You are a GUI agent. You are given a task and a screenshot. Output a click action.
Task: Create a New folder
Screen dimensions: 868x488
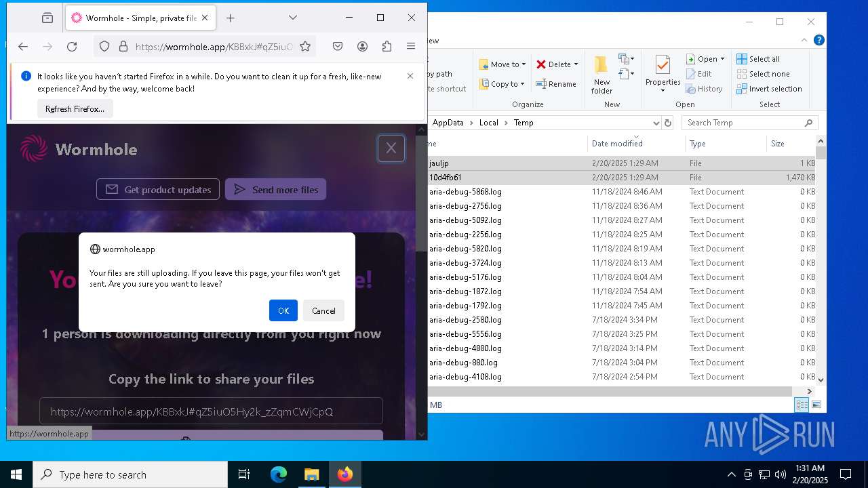(601, 75)
